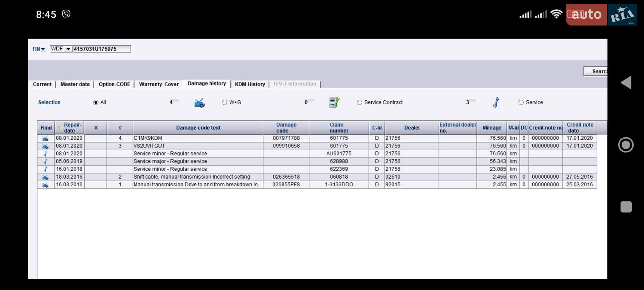Click service icon for 16.01.2018 row
Screen dimensions: 644x290
pyautogui.click(x=45, y=169)
